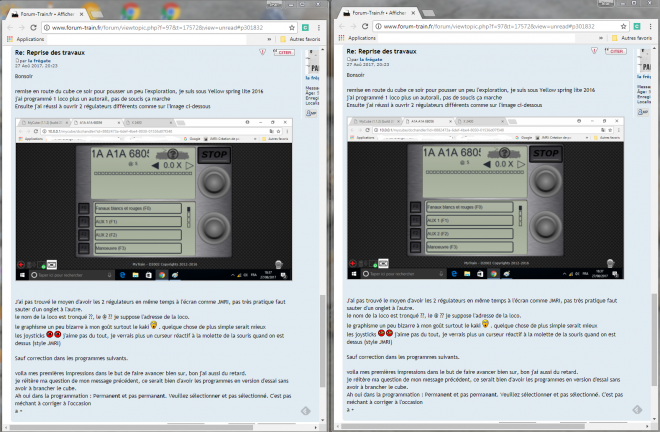
Task: Click the address bar in the left window
Action: coord(168,28)
